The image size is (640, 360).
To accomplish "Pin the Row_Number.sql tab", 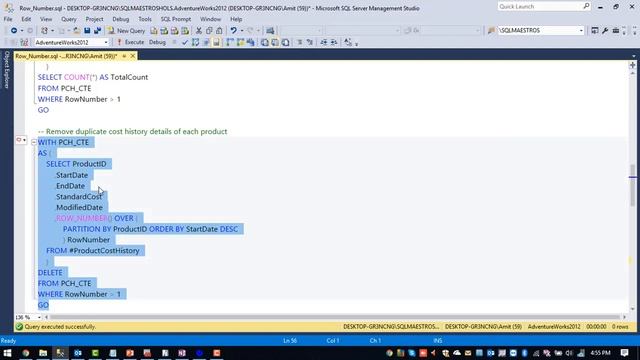I will coord(124,56).
